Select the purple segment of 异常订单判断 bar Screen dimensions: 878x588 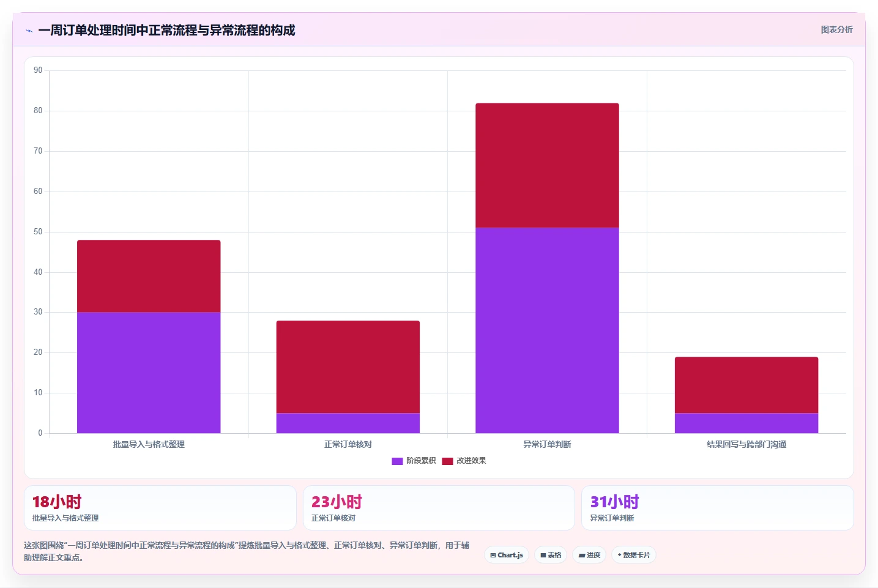(547, 330)
